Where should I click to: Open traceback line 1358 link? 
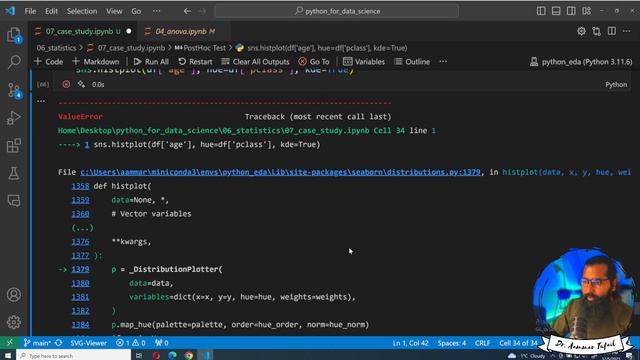(80, 186)
